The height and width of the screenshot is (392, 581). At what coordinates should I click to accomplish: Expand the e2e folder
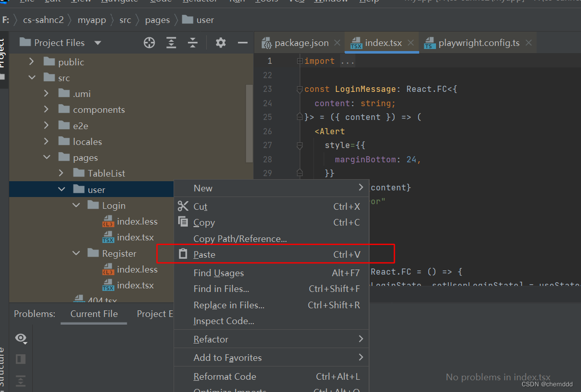pos(46,125)
